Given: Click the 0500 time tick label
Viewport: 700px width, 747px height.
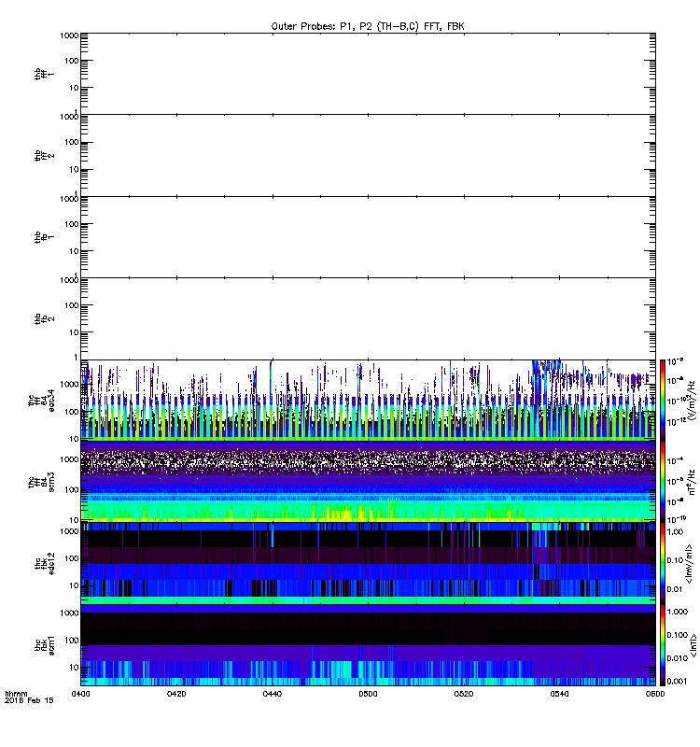Looking at the screenshot, I should coord(368,694).
